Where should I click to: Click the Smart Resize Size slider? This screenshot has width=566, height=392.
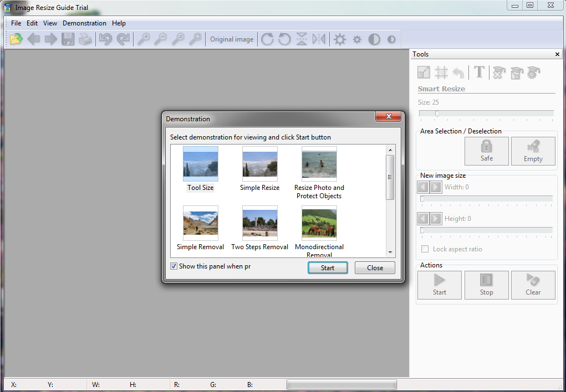486,114
